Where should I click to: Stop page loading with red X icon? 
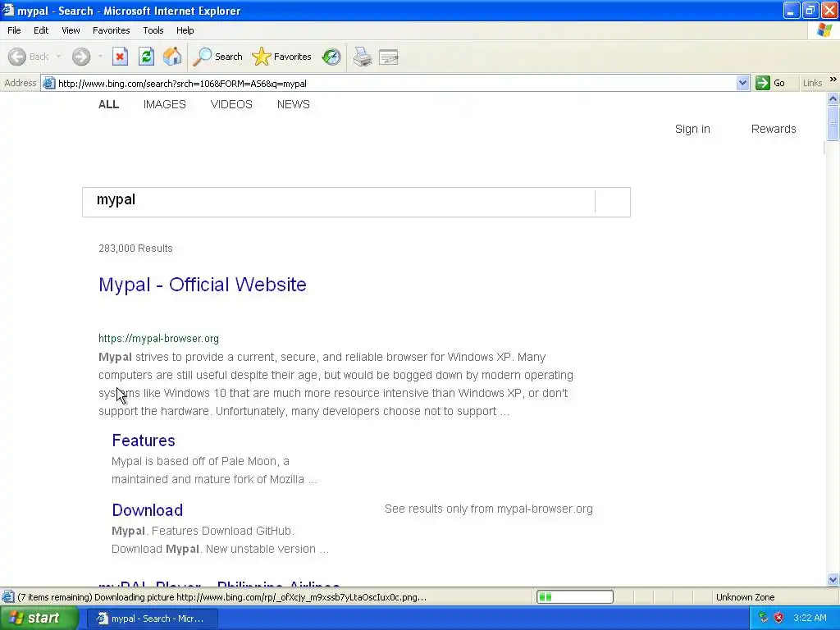point(120,57)
